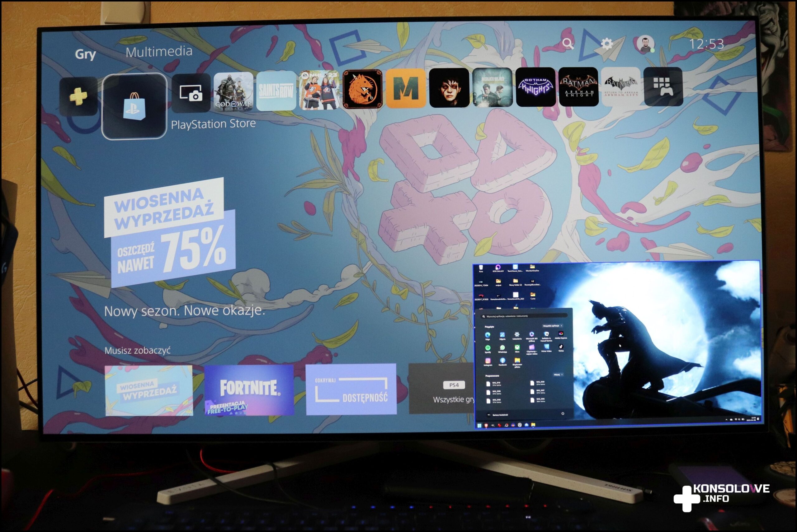Open the Media Gallery capture icon
797x532 pixels.
191,93
